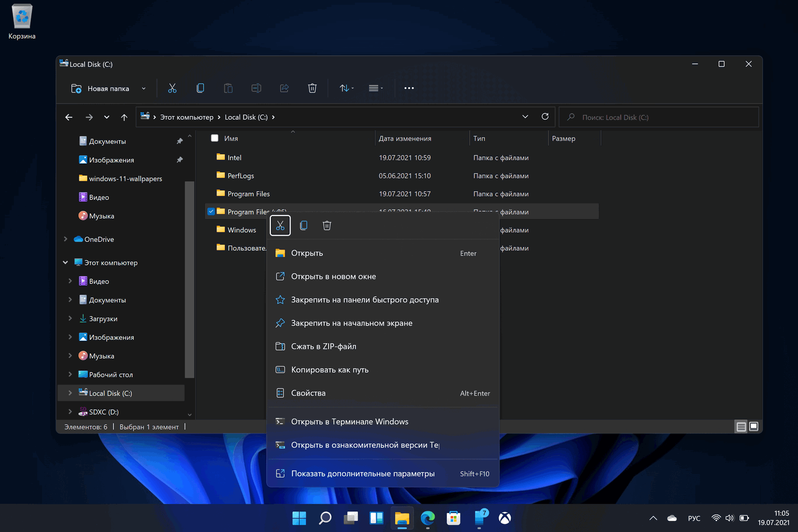Click the Поиск: Local Disk (C:) search field
The image size is (798, 532).
pos(660,118)
